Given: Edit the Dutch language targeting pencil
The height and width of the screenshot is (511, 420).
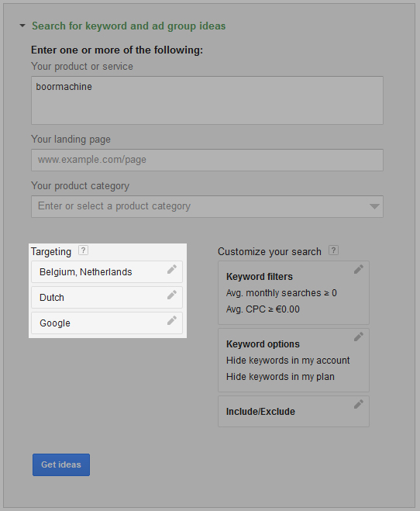Looking at the screenshot, I should point(172,295).
